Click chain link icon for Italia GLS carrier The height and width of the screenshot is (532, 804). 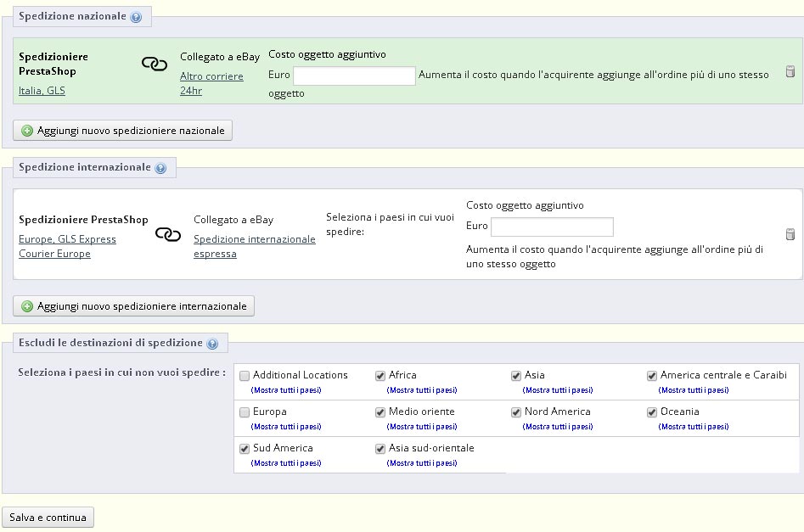(154, 64)
